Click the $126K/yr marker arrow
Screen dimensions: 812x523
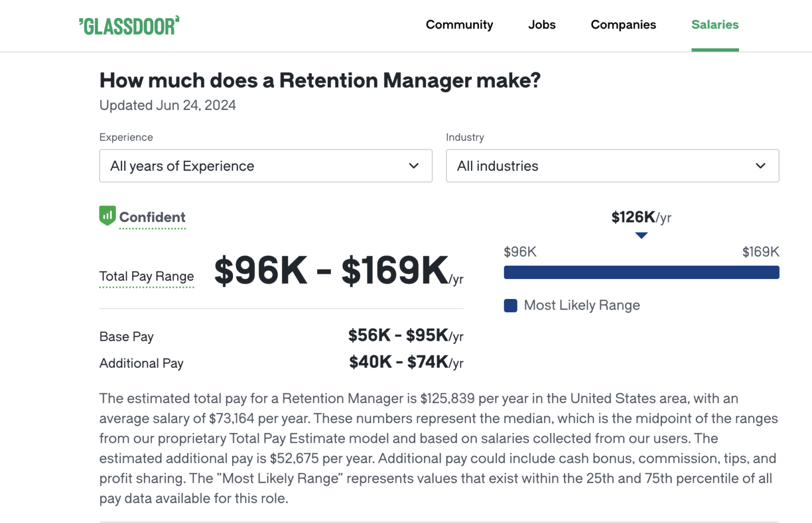pyautogui.click(x=641, y=236)
